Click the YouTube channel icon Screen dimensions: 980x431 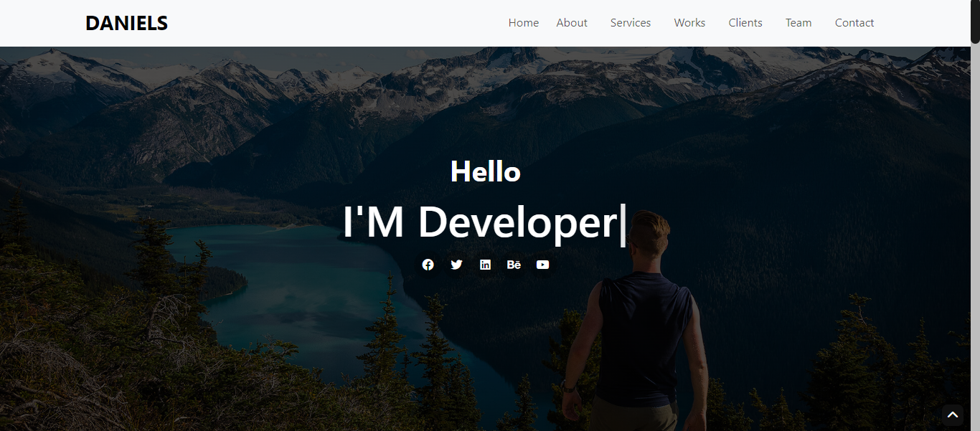543,265
